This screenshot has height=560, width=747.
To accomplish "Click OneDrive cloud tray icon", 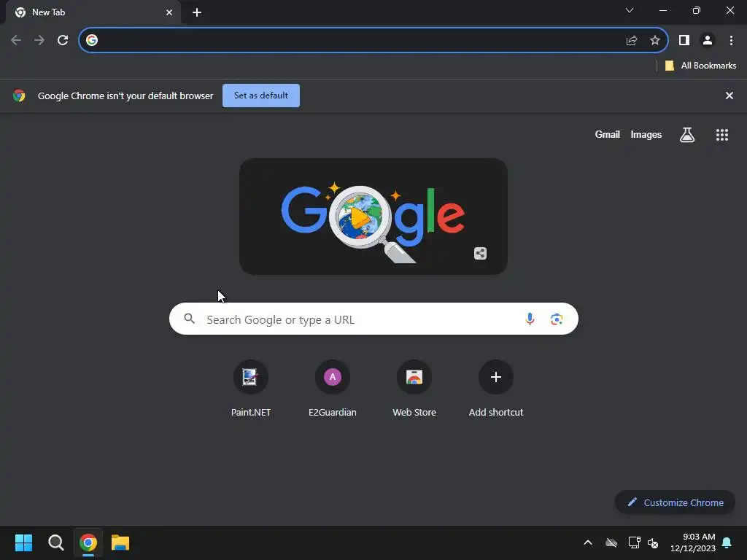I will pos(611,542).
